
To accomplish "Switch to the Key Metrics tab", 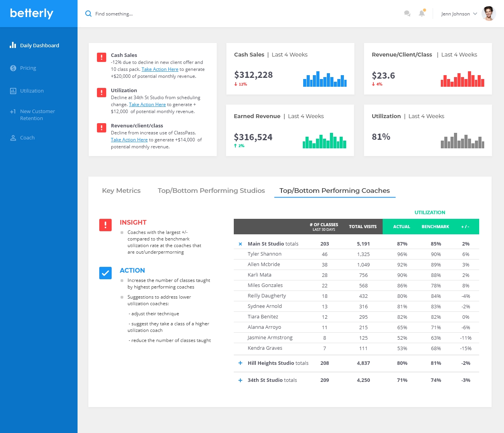I will click(x=121, y=191).
